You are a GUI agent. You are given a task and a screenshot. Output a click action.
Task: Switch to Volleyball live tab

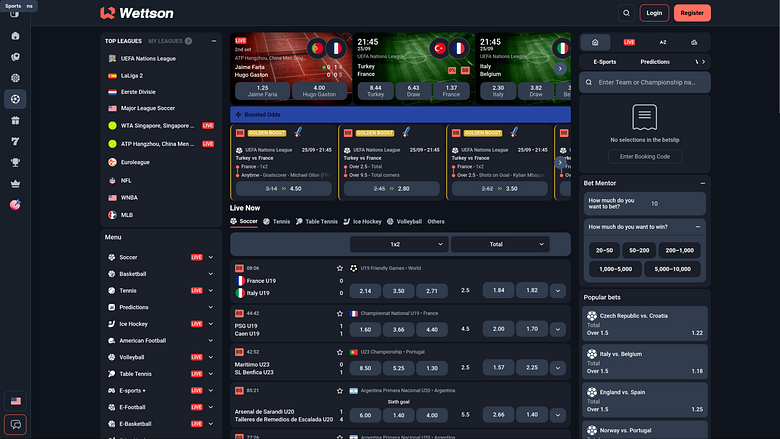404,222
